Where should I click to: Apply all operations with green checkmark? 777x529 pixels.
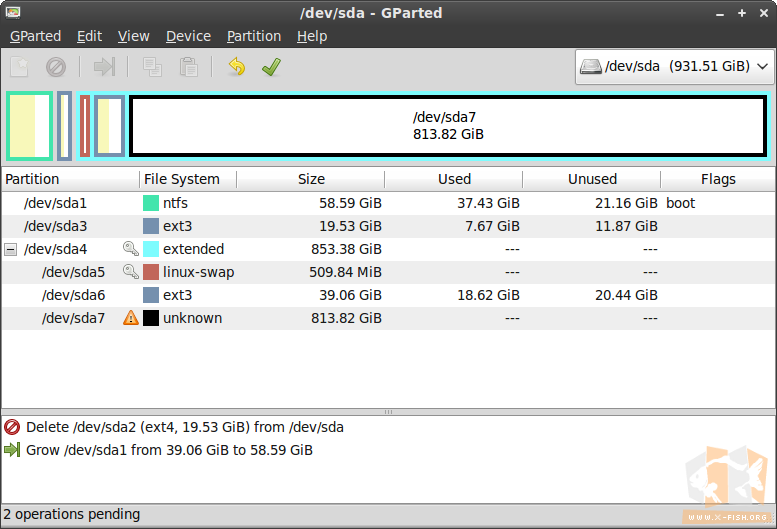coord(272,67)
